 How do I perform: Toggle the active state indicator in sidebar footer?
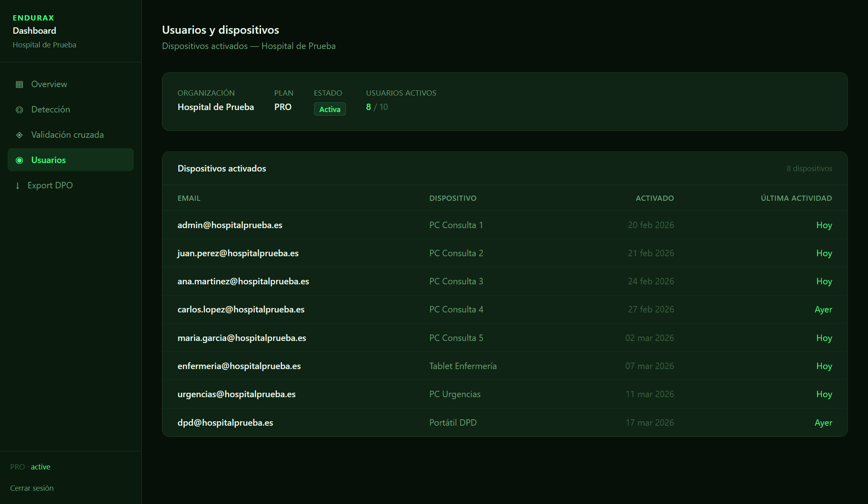point(40,467)
